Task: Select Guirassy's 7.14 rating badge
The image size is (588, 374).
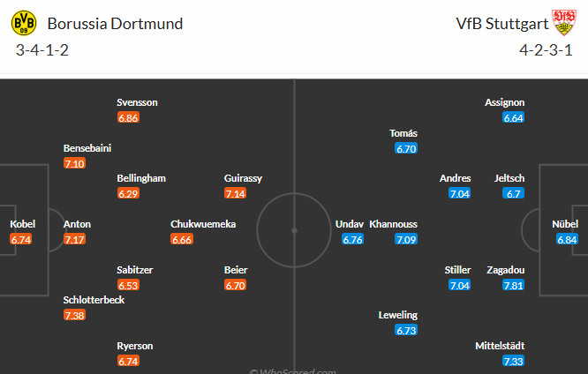Action: coord(235,193)
